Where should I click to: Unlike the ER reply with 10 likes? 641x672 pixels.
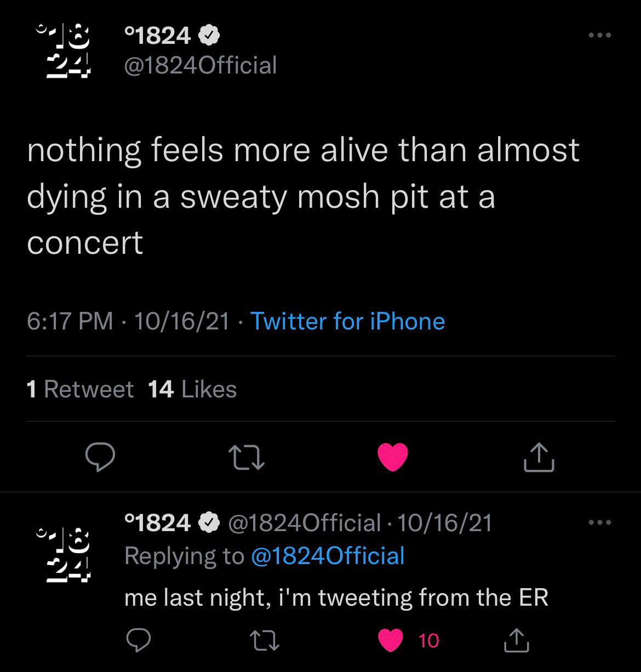(x=391, y=640)
